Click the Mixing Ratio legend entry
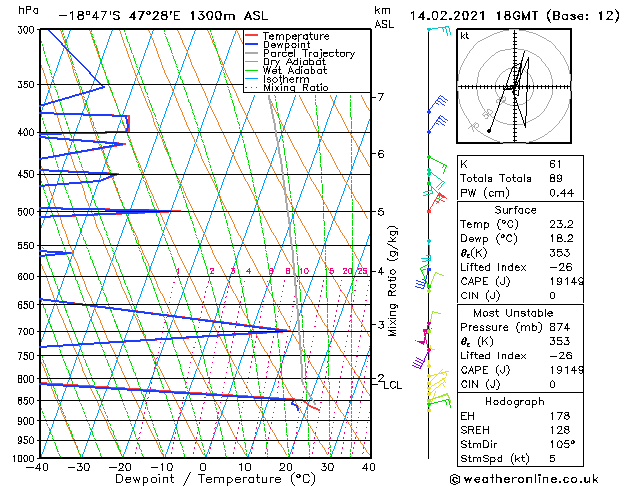Screen dimensions: 629x486 click(287, 88)
